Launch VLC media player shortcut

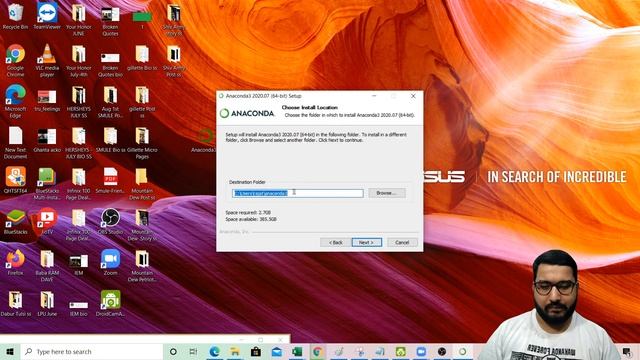click(47, 60)
